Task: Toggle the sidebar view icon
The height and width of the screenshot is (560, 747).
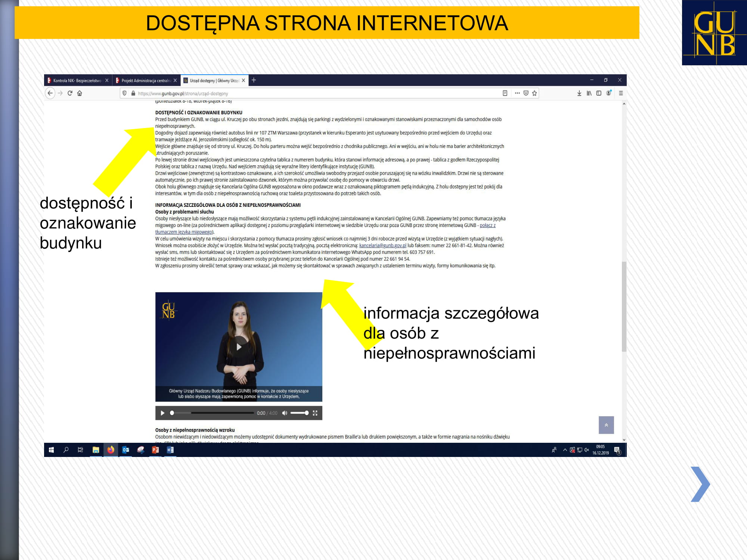Action: pyautogui.click(x=599, y=93)
